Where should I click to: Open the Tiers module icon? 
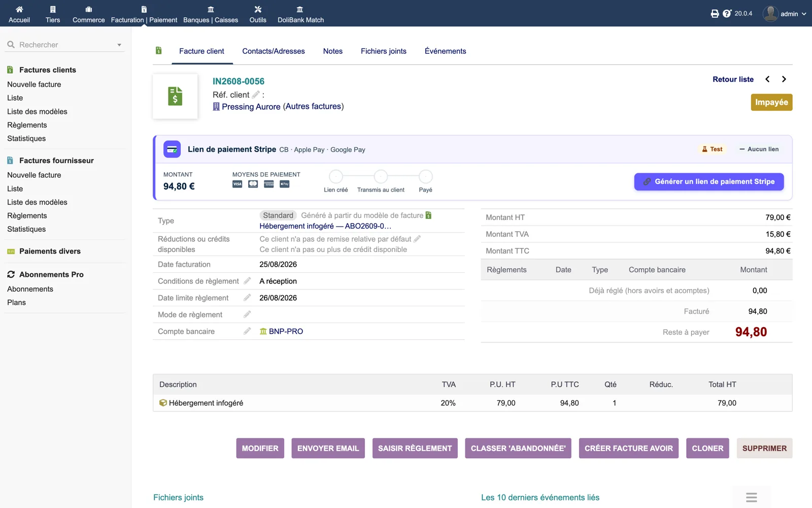pyautogui.click(x=53, y=9)
